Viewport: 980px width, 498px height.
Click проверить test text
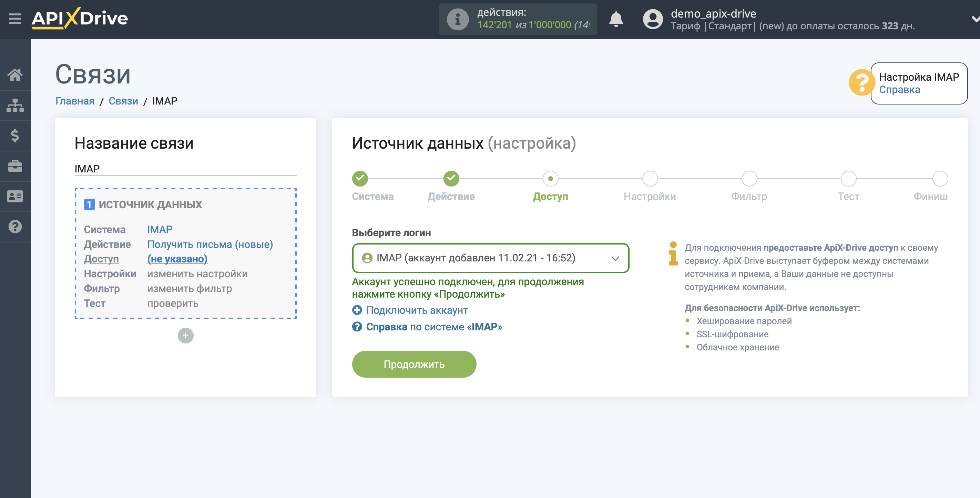(173, 303)
